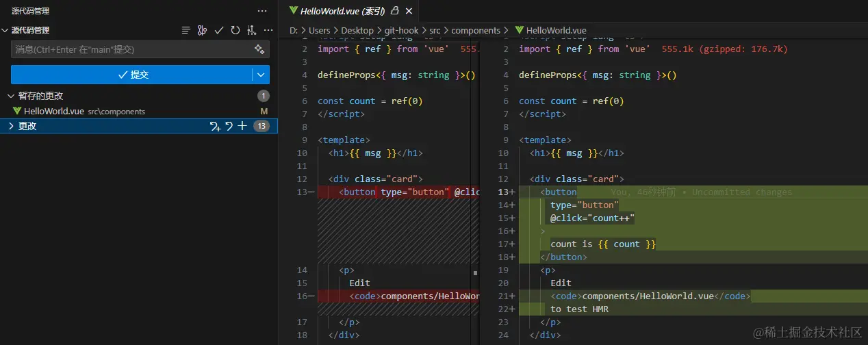
Task: Click breadcrumb git-hook
Action: (402, 30)
